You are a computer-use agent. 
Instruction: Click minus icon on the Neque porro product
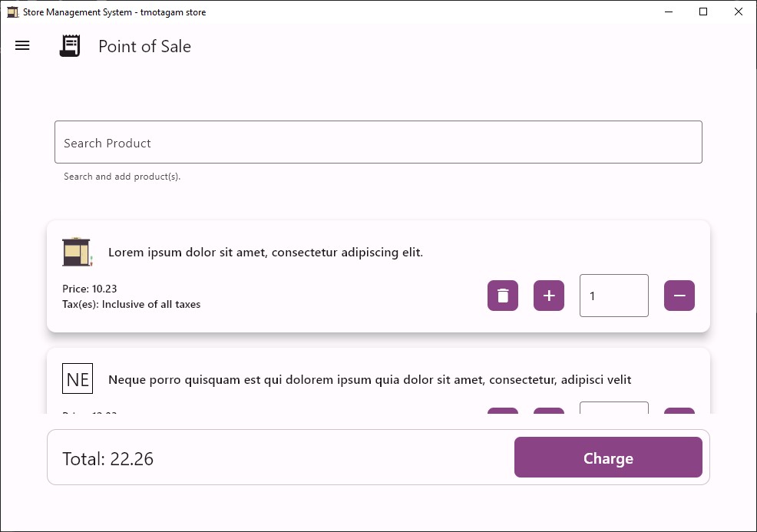(x=679, y=415)
